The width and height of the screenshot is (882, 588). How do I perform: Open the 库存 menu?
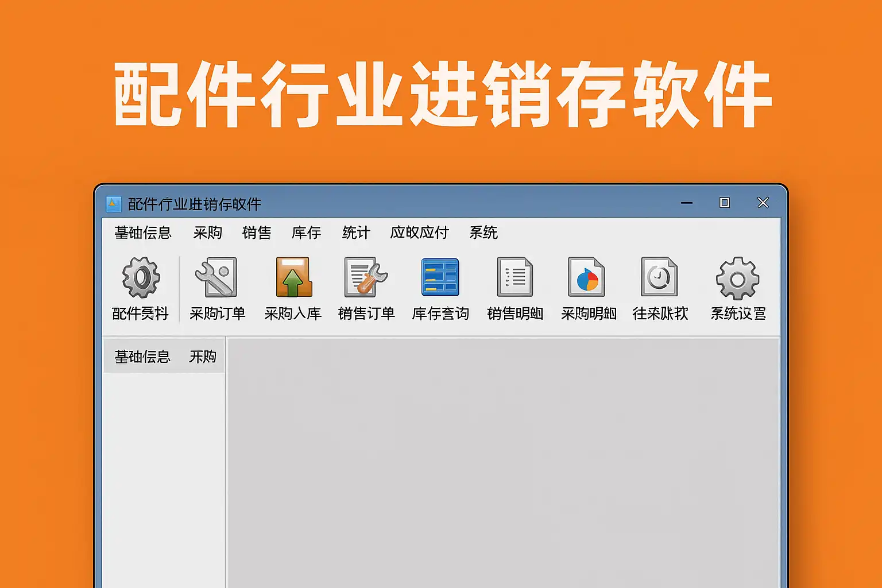pyautogui.click(x=306, y=233)
